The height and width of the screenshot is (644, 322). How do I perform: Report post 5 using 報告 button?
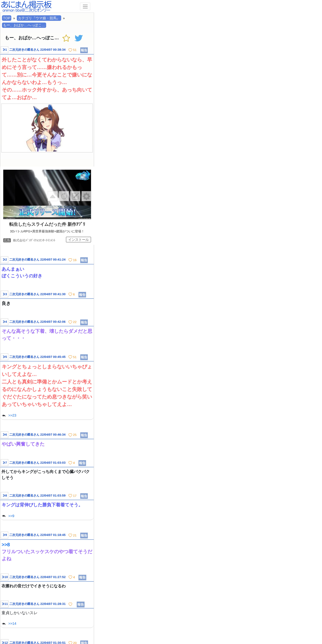[84, 357]
